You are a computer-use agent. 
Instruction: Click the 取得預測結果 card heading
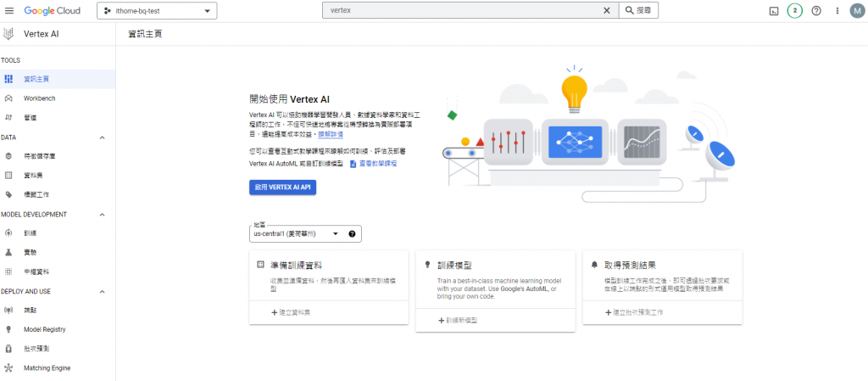(x=631, y=266)
